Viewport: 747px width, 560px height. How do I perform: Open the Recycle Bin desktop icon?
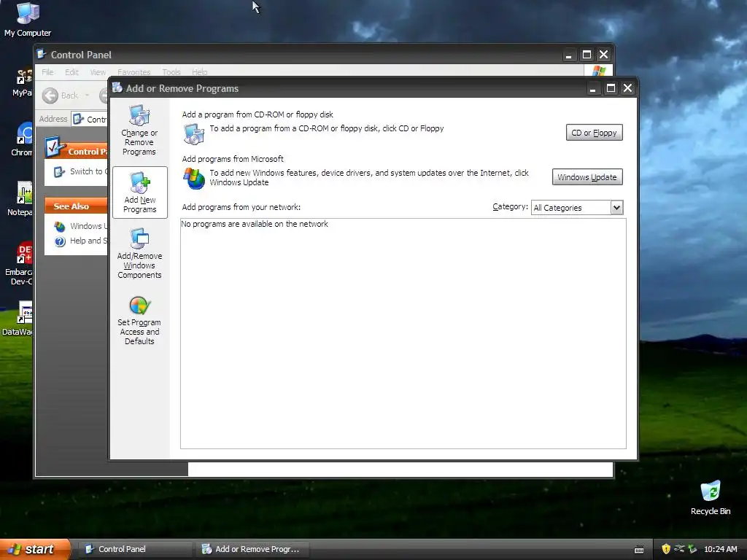(x=711, y=498)
